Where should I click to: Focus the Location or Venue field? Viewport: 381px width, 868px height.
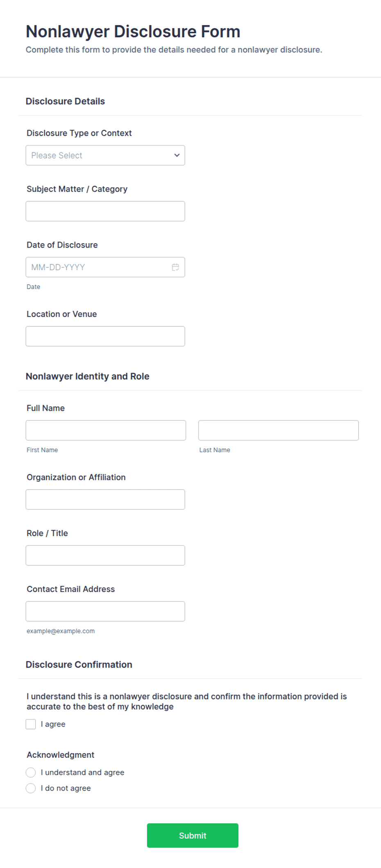coord(105,336)
